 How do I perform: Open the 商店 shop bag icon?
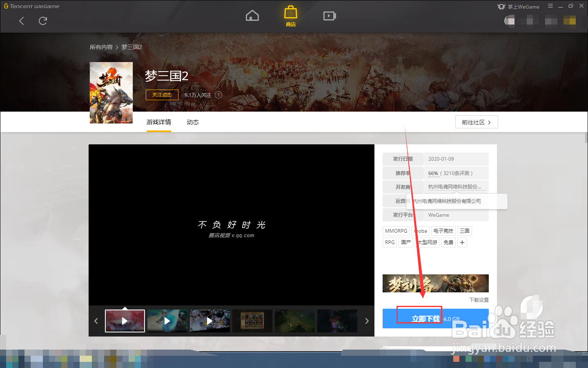click(x=291, y=16)
